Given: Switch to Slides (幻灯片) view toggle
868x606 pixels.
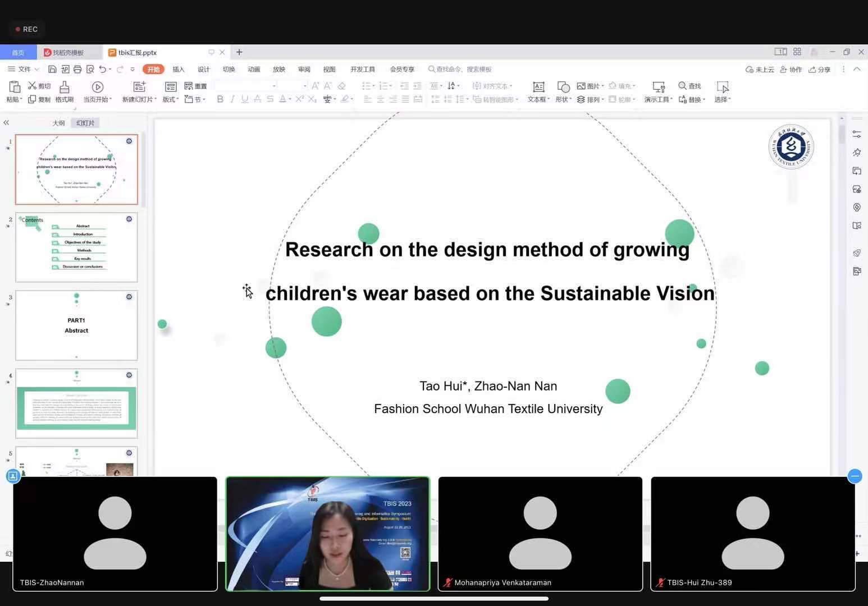Looking at the screenshot, I should [85, 123].
